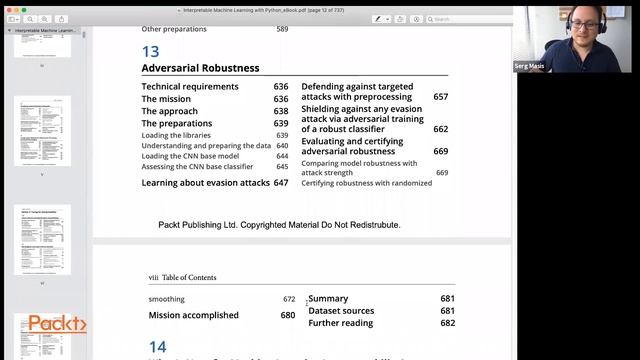This screenshot has width=640, height=360.
Task: Click the PDF window title text
Action: 263,10
